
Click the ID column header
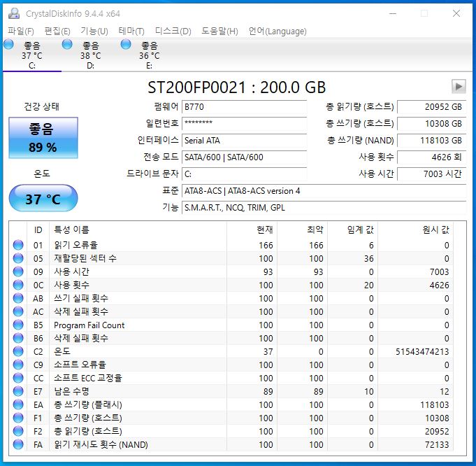(38, 230)
